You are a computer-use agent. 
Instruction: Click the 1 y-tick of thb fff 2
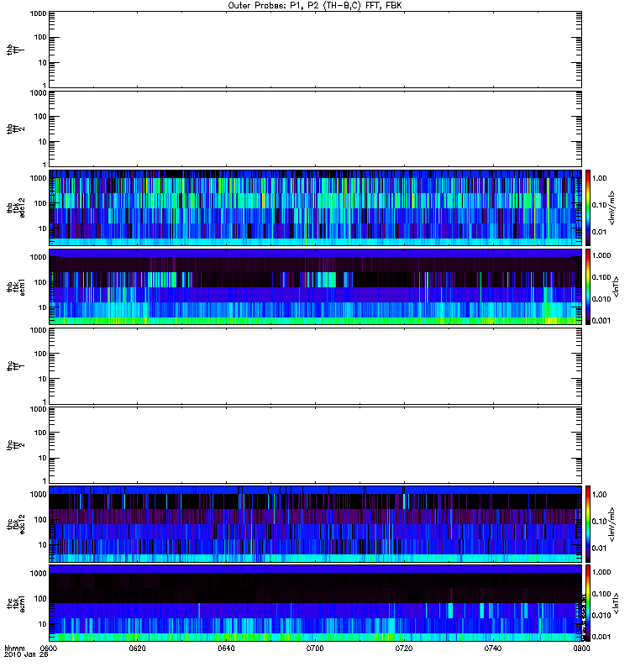click(45, 165)
